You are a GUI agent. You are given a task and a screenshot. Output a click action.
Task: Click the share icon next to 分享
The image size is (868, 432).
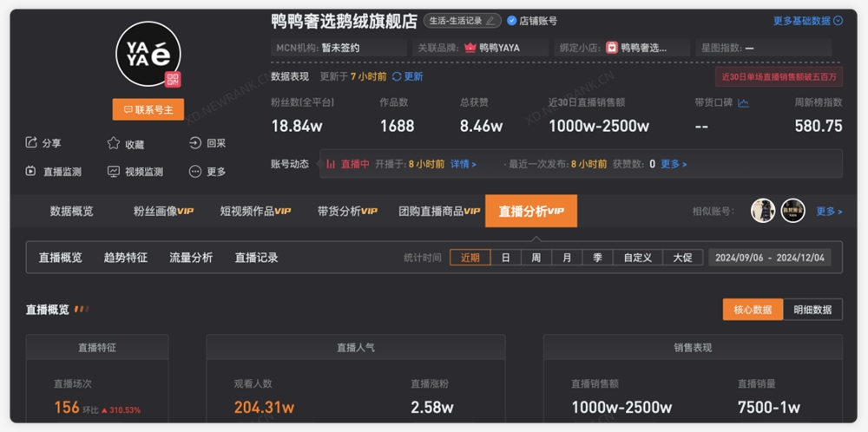tap(31, 143)
